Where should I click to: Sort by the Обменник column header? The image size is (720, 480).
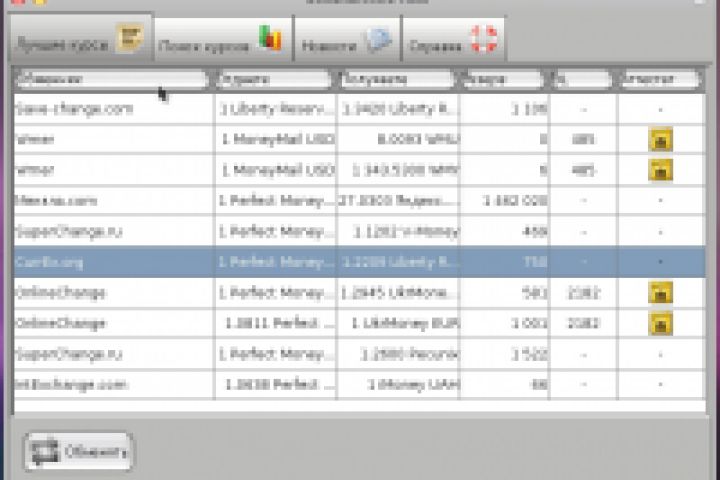(x=112, y=79)
